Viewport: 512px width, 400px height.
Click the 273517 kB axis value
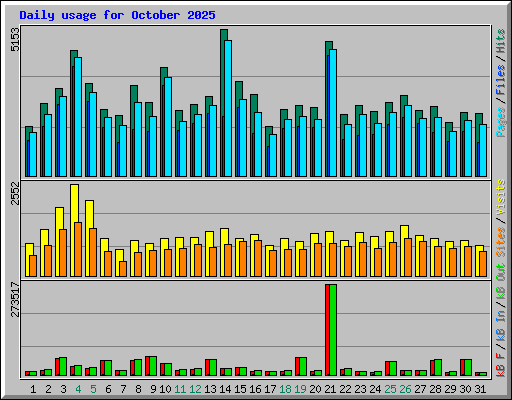(15, 299)
